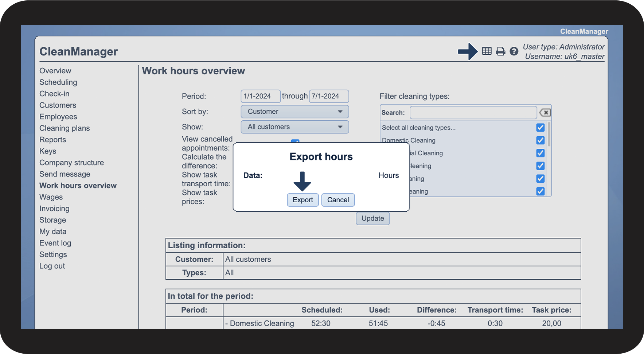Click the printer icon in header
Image resolution: width=644 pixels, height=354 pixels.
pos(500,51)
